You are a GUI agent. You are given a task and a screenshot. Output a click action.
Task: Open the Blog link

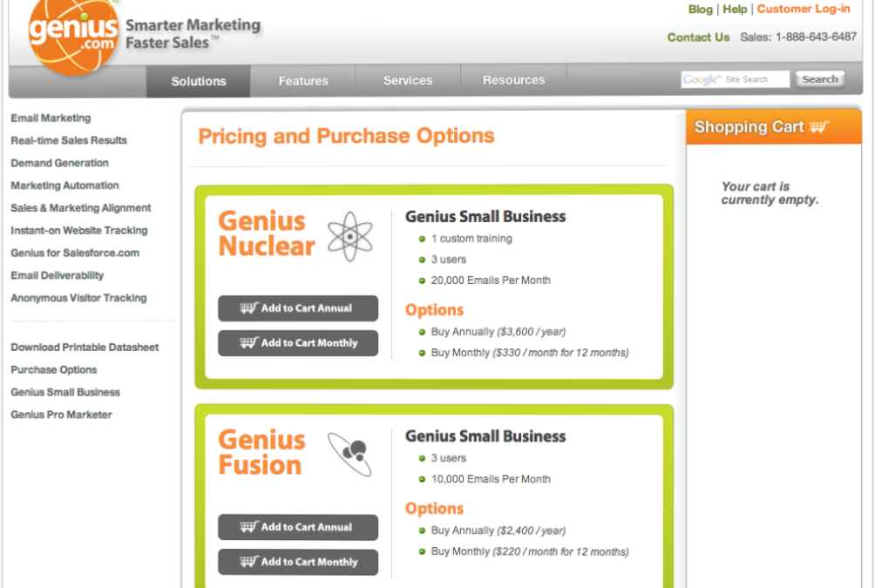point(701,10)
